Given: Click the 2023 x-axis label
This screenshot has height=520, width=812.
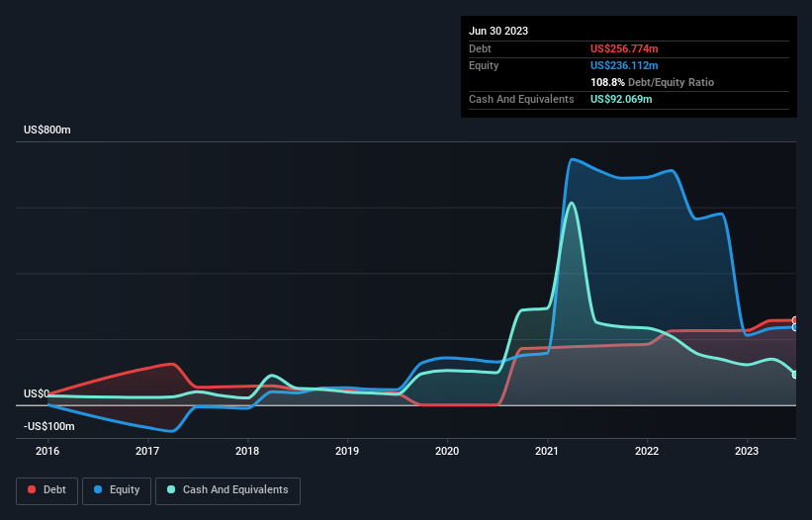Looking at the screenshot, I should pyautogui.click(x=747, y=451).
